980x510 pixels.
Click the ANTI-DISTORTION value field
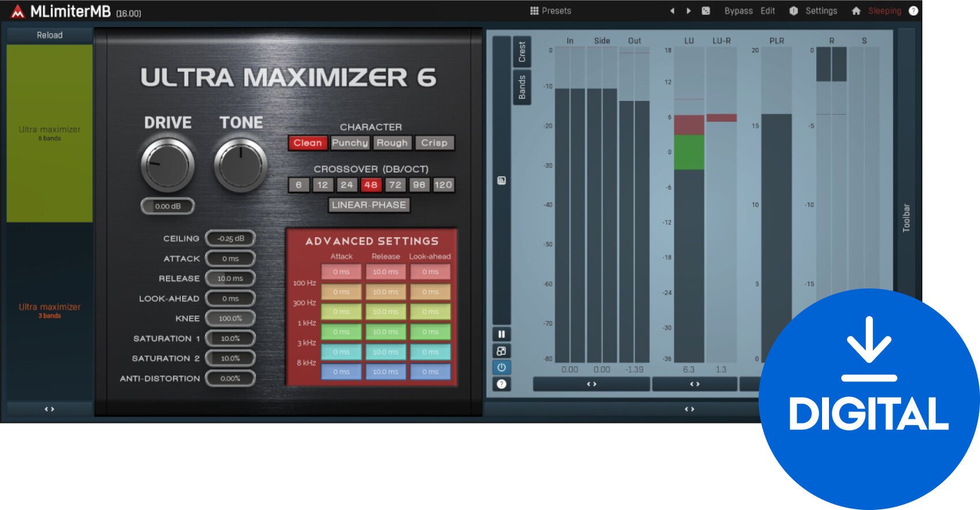click(x=231, y=378)
